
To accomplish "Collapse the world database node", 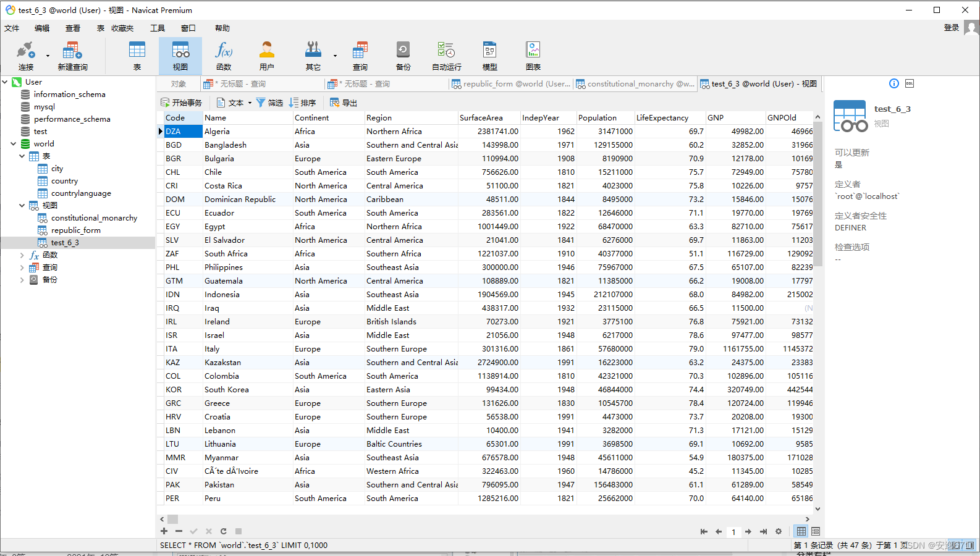I will (14, 143).
